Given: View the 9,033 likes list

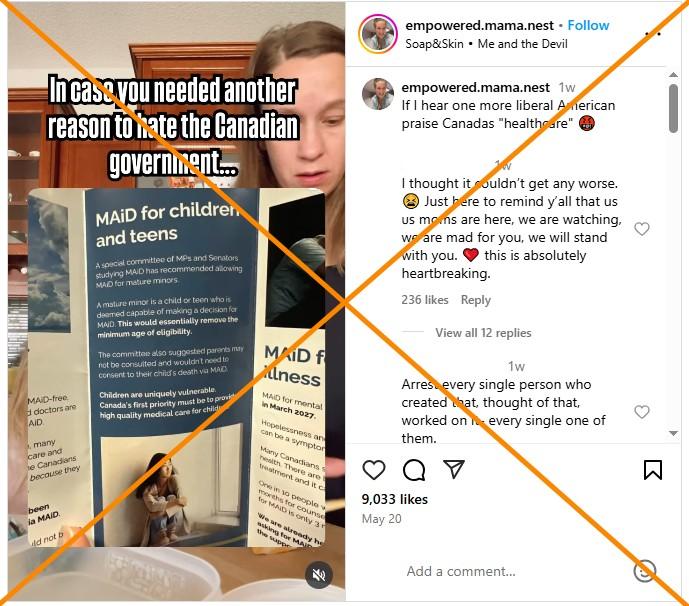Looking at the screenshot, I should [x=395, y=499].
